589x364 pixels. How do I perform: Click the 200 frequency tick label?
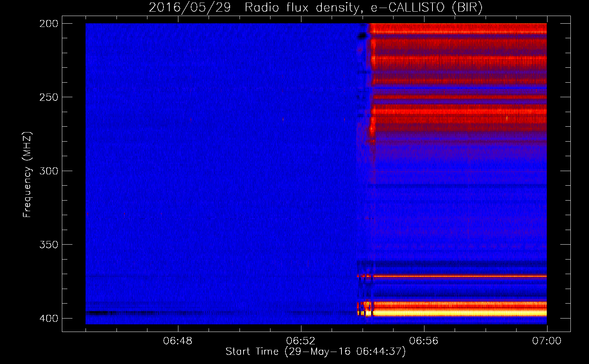49,24
